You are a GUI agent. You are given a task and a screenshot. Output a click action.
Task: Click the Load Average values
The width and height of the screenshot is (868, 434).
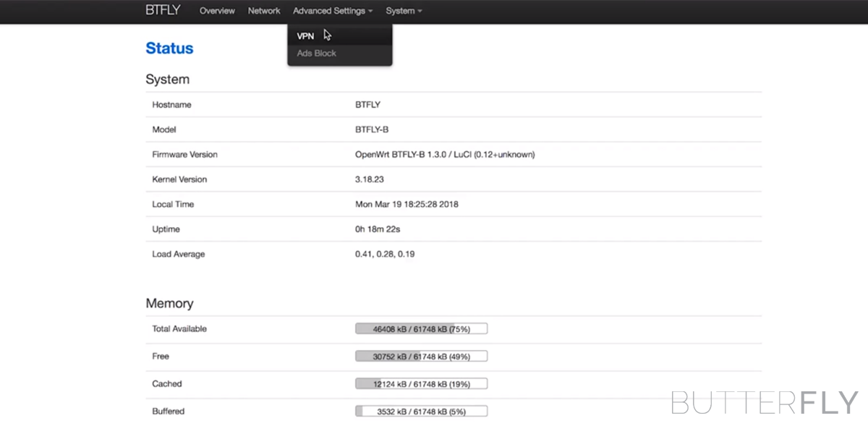(385, 255)
